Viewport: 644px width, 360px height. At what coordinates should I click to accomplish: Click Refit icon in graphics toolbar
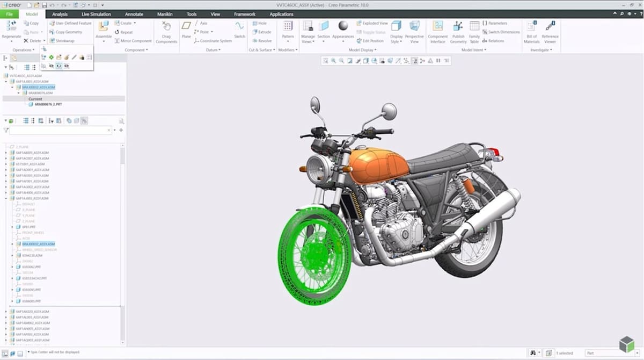click(325, 61)
